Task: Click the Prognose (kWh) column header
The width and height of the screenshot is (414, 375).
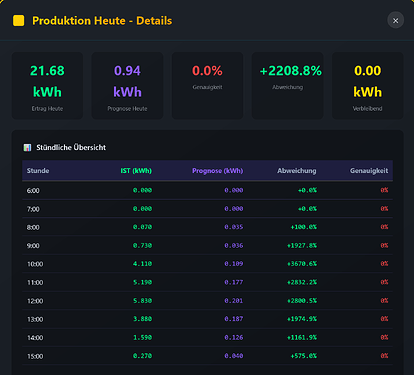Action: [x=218, y=171]
